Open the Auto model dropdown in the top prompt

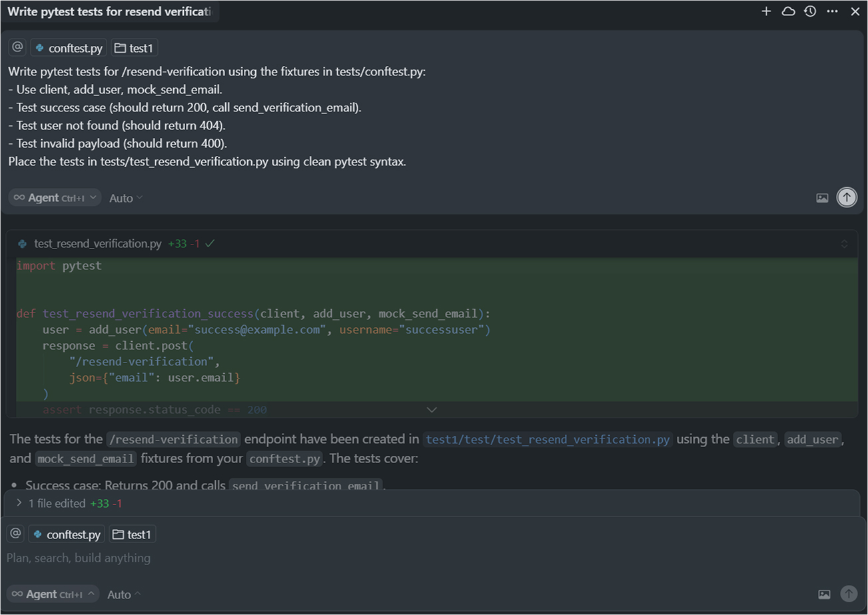tap(126, 198)
